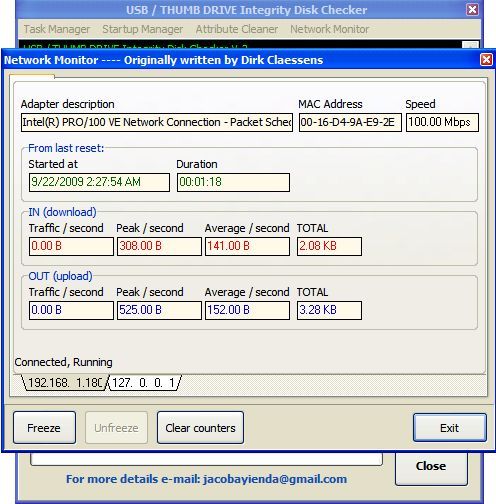The image size is (496, 504).
Task: Open Attribute Cleaner menu
Action: click(x=237, y=29)
